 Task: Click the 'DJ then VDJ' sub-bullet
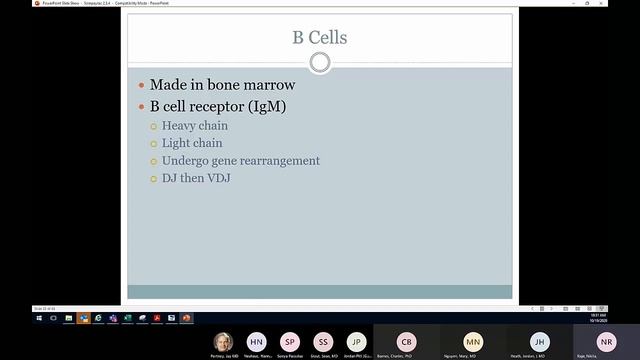tap(196, 178)
